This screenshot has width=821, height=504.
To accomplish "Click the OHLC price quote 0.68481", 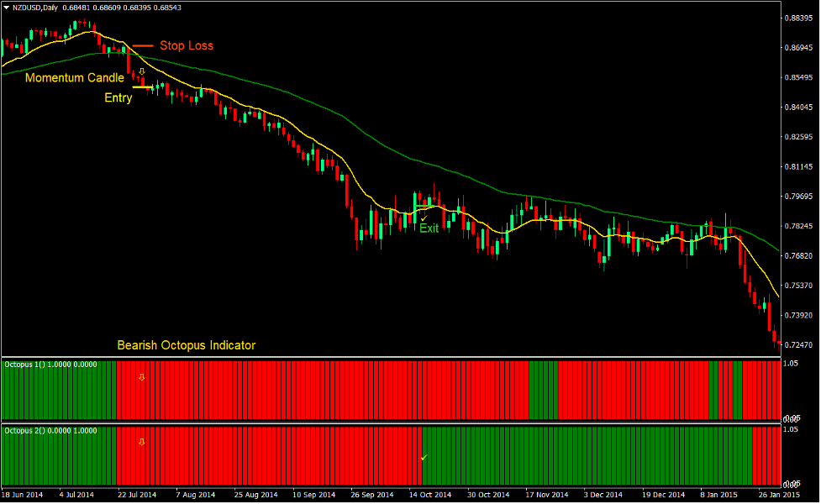I will [76, 7].
